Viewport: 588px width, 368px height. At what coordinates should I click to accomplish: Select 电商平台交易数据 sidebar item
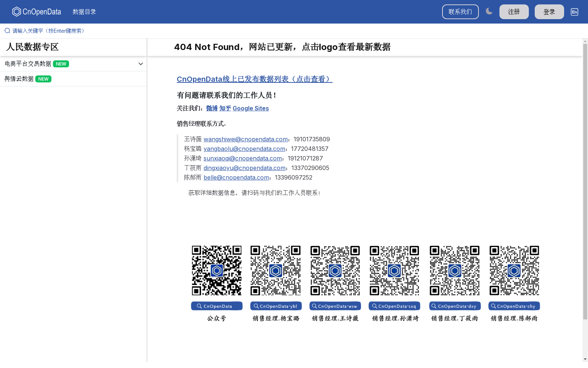point(73,64)
